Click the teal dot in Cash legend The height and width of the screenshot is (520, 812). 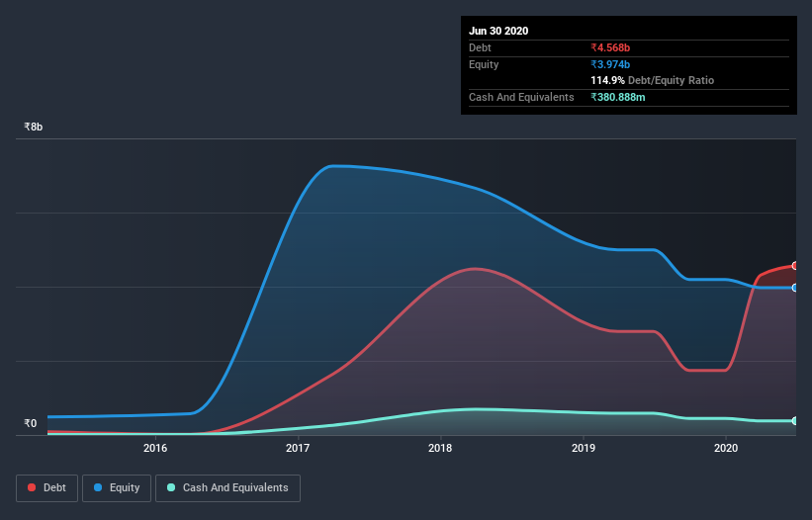tap(171, 487)
